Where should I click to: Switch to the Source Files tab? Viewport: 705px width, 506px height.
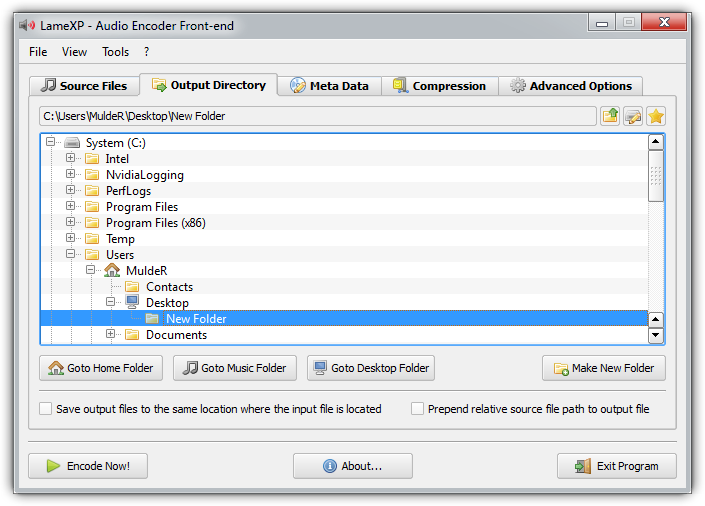click(84, 85)
